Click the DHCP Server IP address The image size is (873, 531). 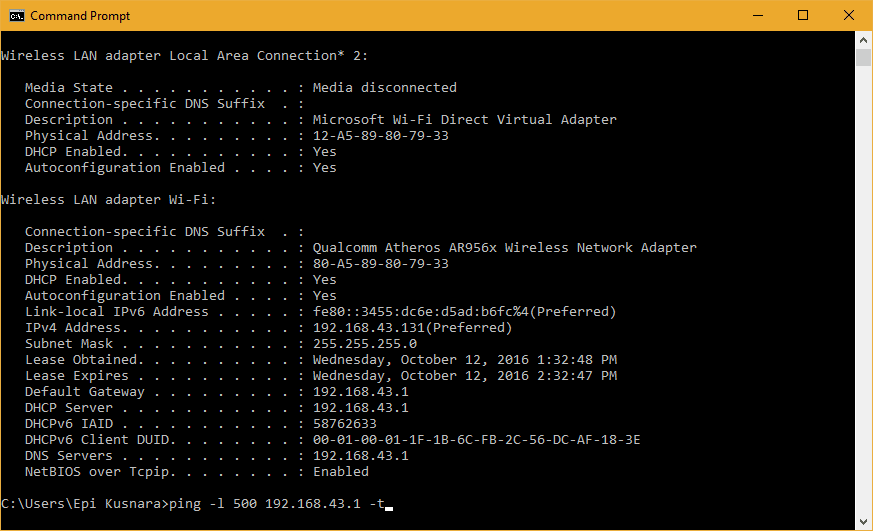pos(360,408)
